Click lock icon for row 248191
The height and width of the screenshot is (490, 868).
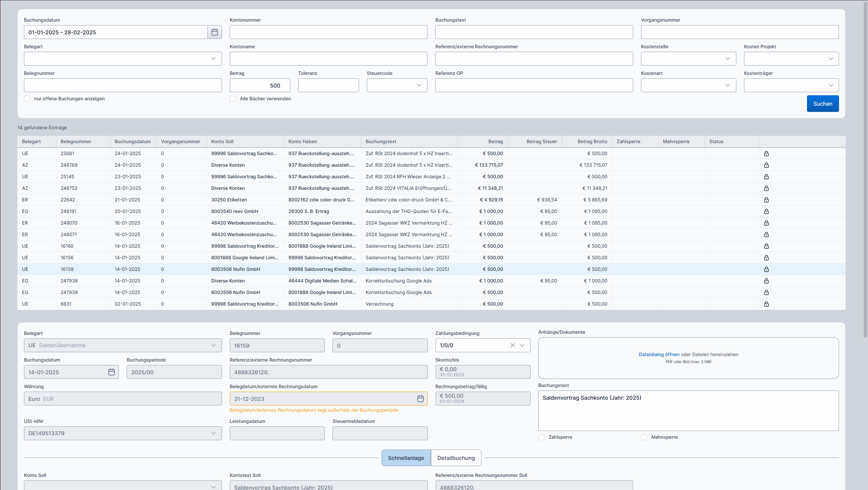click(766, 211)
